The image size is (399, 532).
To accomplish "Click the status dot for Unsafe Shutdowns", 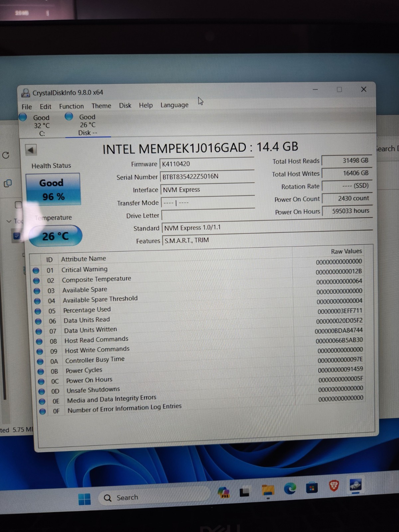I will (x=42, y=391).
